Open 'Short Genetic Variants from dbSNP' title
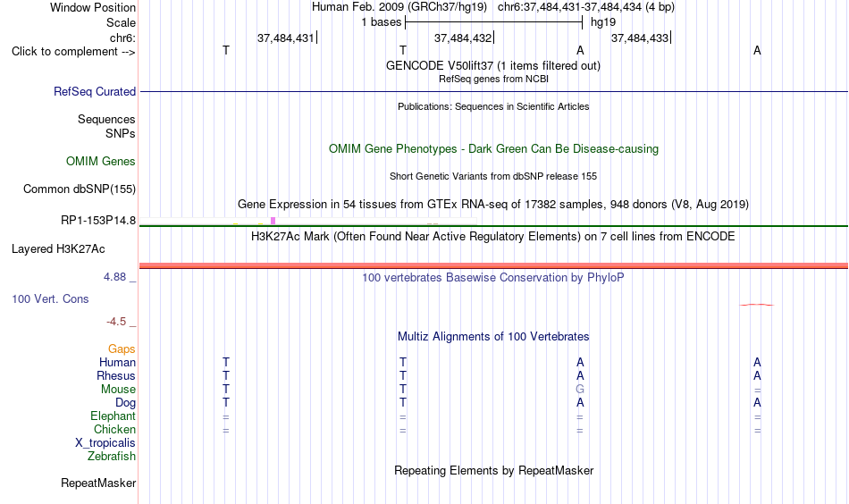The image size is (849, 504). (493, 176)
